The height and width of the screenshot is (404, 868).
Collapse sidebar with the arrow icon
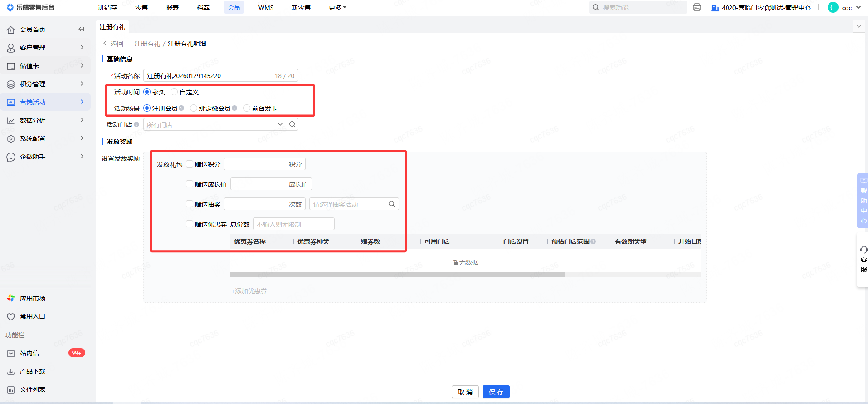click(x=82, y=29)
